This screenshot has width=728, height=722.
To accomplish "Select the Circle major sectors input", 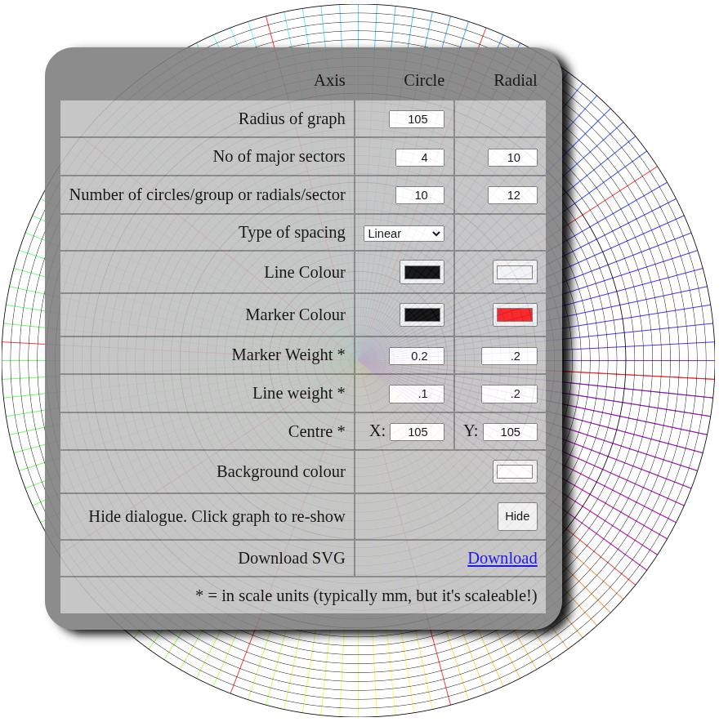I will point(420,158).
